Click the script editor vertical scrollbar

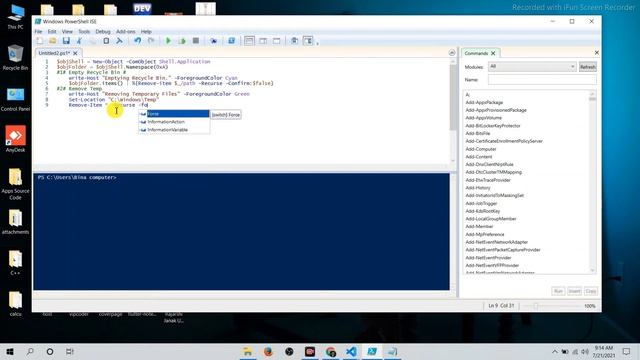453,110
